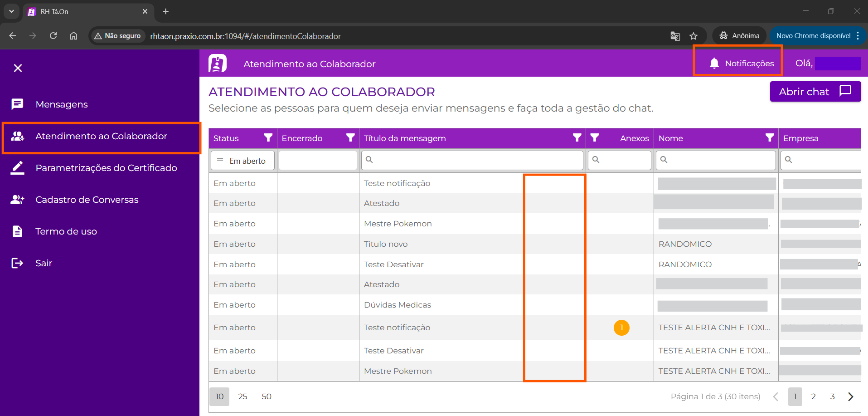Click the Nome search field

pos(716,160)
